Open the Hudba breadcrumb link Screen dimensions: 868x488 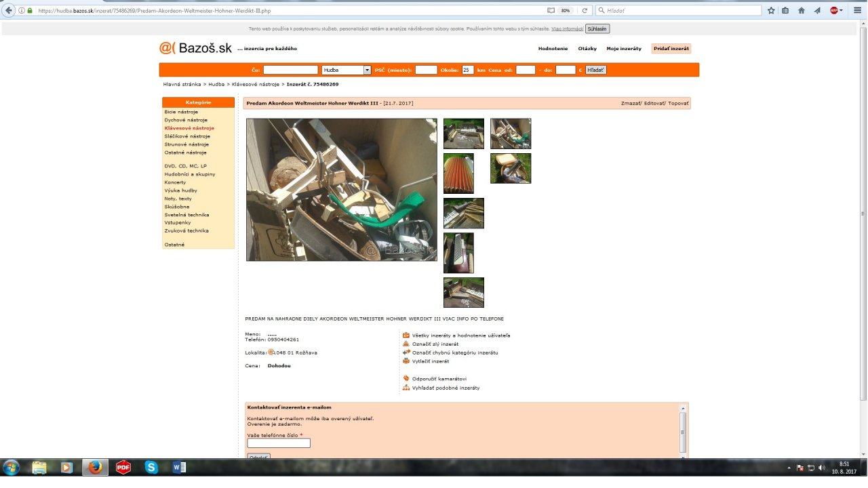216,84
